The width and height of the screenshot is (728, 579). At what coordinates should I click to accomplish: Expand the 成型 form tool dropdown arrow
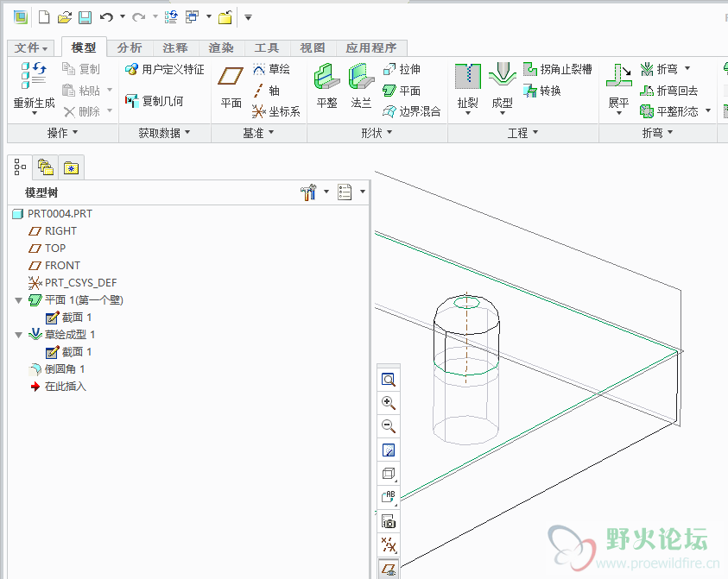pyautogui.click(x=502, y=115)
